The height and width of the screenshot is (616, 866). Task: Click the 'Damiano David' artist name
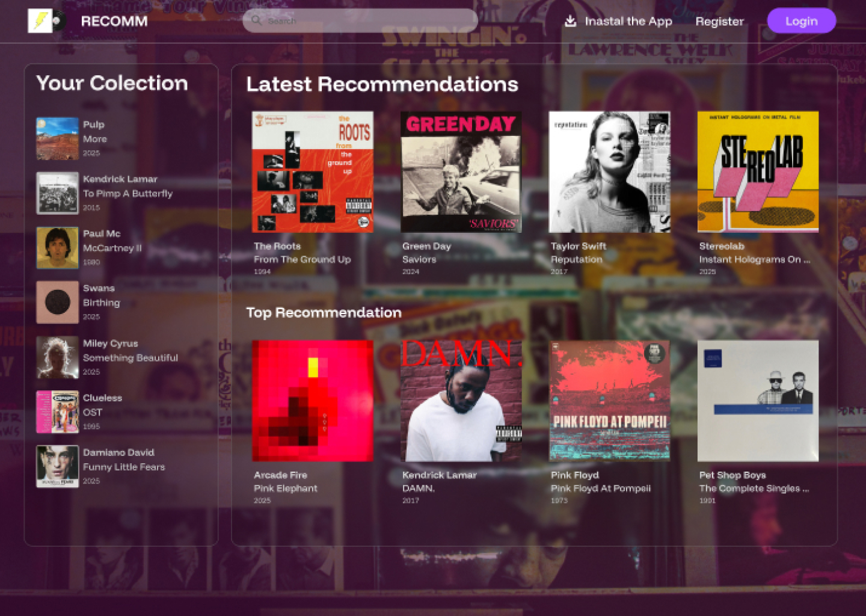coord(118,452)
